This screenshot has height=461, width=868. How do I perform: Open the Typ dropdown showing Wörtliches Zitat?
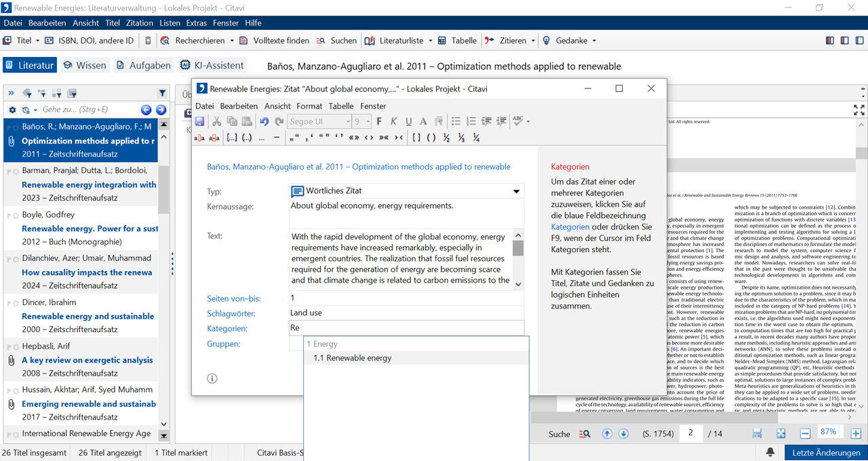pos(517,192)
